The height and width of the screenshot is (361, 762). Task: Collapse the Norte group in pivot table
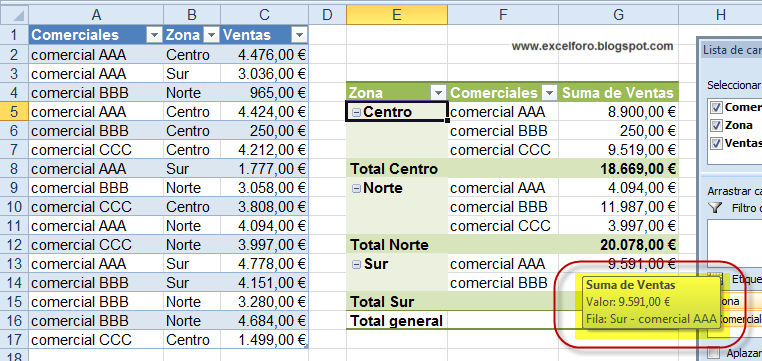(x=356, y=188)
